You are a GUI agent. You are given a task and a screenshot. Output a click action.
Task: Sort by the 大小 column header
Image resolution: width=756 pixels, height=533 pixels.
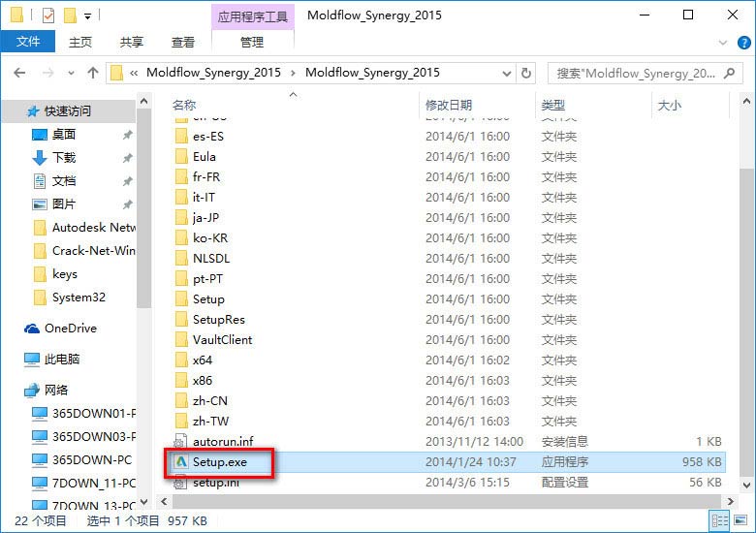(x=669, y=105)
